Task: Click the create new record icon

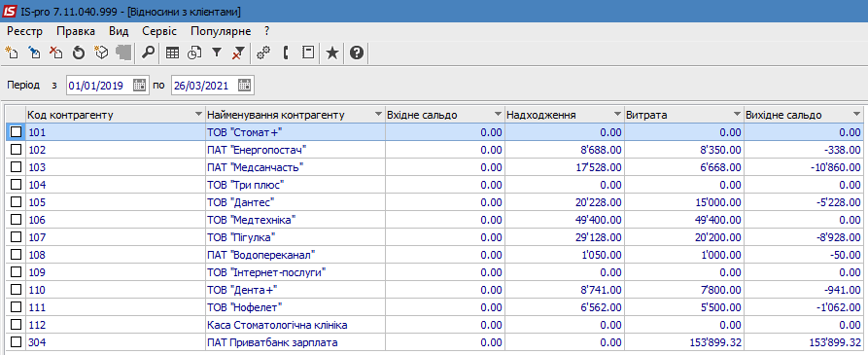Action: click(x=12, y=53)
